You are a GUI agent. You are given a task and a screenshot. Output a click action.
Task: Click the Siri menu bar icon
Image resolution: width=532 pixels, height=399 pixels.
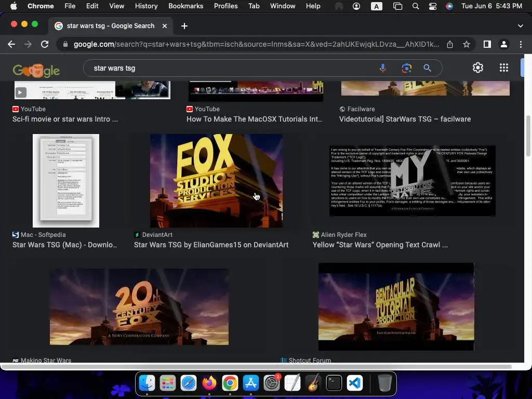tap(449, 6)
